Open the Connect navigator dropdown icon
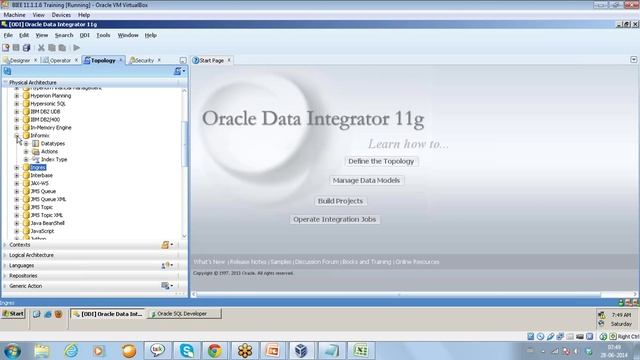This screenshot has width=640, height=360. pos(179,71)
